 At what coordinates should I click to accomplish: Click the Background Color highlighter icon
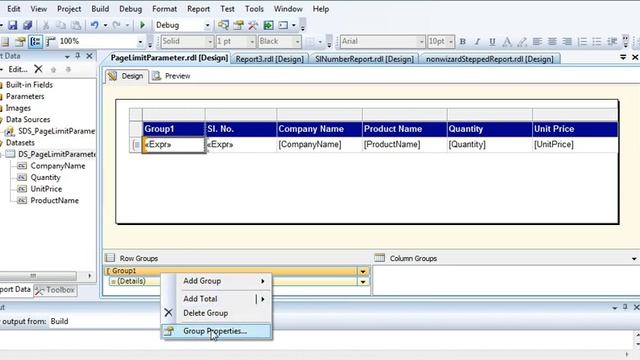pyautogui.click(x=522, y=41)
